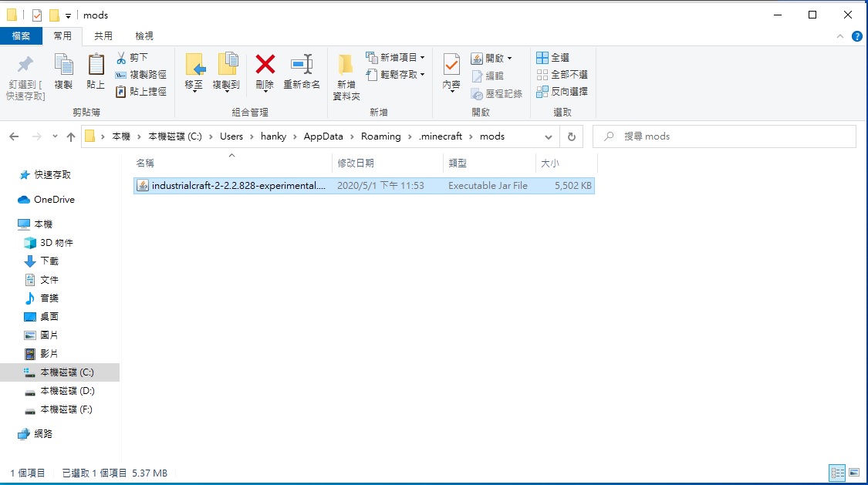Click Paste shortcut (貼上捷徑)
This screenshot has width=868, height=485.
140,92
